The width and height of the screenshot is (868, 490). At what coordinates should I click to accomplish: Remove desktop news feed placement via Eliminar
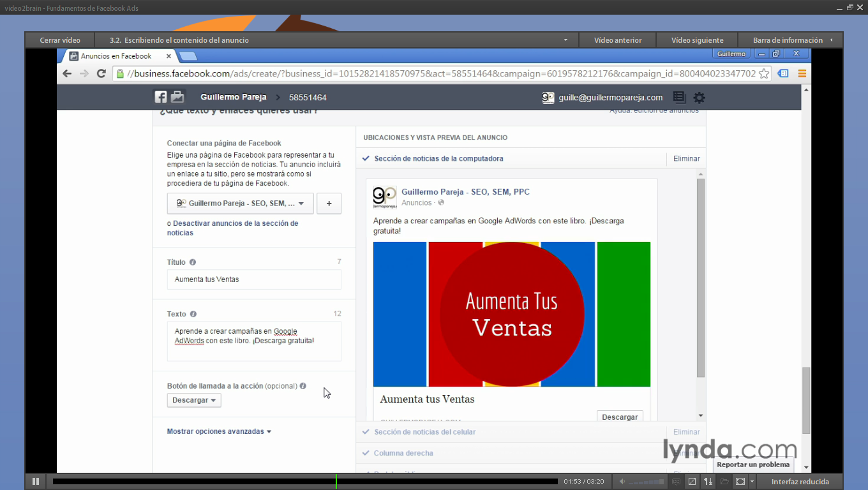687,158
